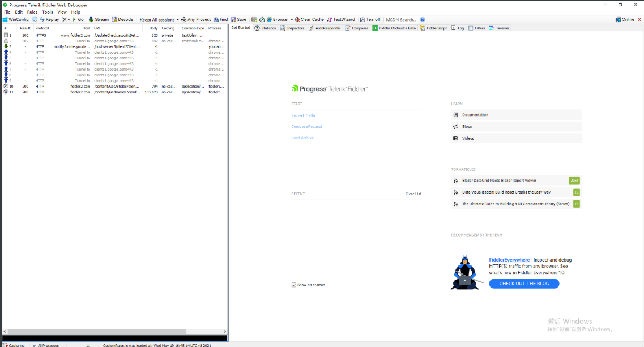Open the Edit menu
Viewport: 644px width, 347px height.
[x=19, y=12]
